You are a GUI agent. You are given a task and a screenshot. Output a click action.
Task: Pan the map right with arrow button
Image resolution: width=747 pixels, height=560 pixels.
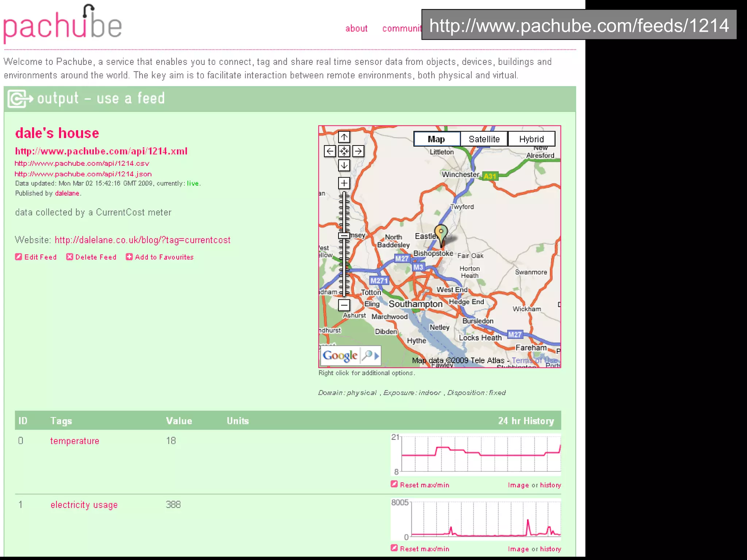click(358, 151)
